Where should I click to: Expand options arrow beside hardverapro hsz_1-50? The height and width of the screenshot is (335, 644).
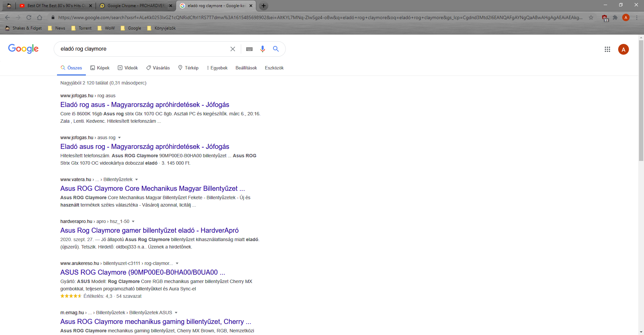133,222
